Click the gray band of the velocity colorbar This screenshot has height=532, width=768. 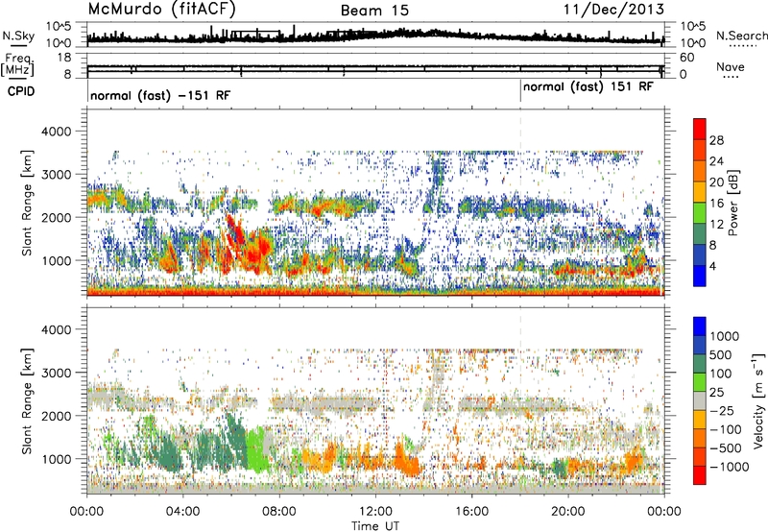tap(700, 400)
